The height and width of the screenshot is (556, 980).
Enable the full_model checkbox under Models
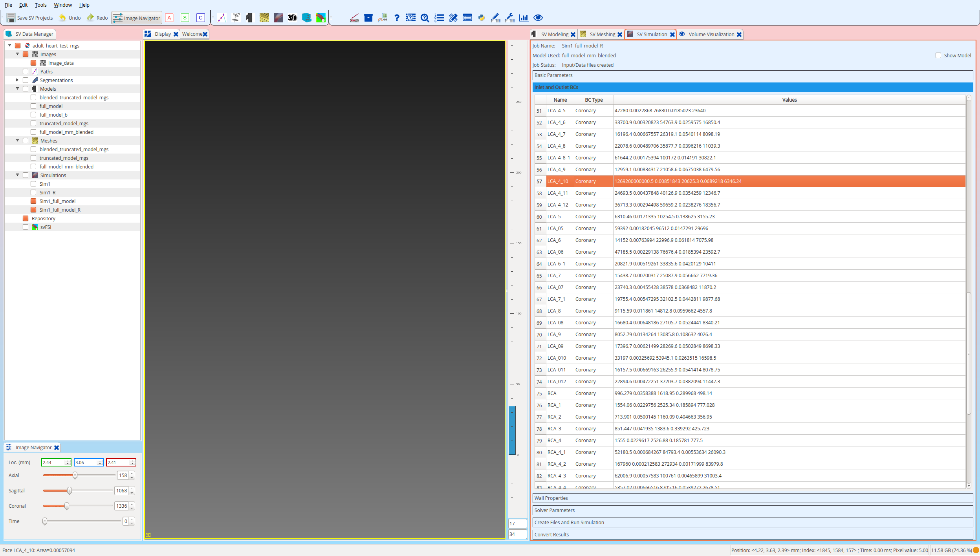click(x=34, y=106)
